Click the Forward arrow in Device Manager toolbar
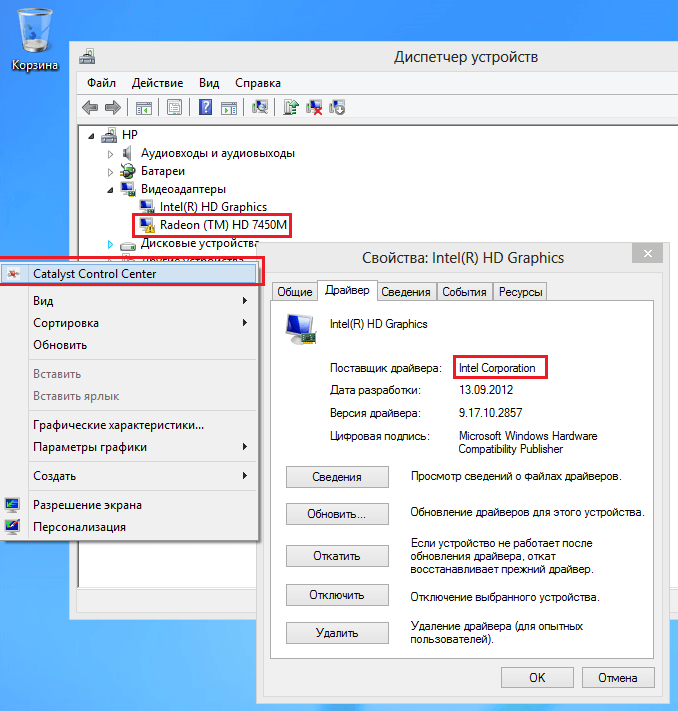678x711 pixels. tap(112, 107)
